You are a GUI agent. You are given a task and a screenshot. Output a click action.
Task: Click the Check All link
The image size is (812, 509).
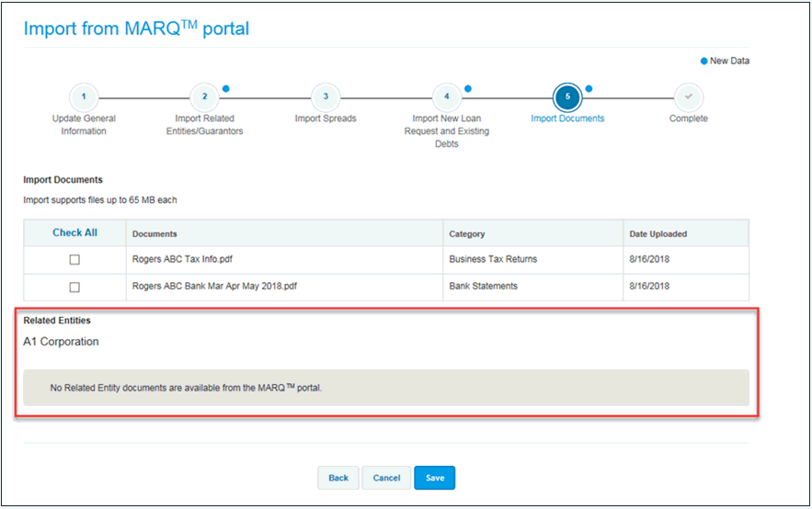pyautogui.click(x=74, y=232)
